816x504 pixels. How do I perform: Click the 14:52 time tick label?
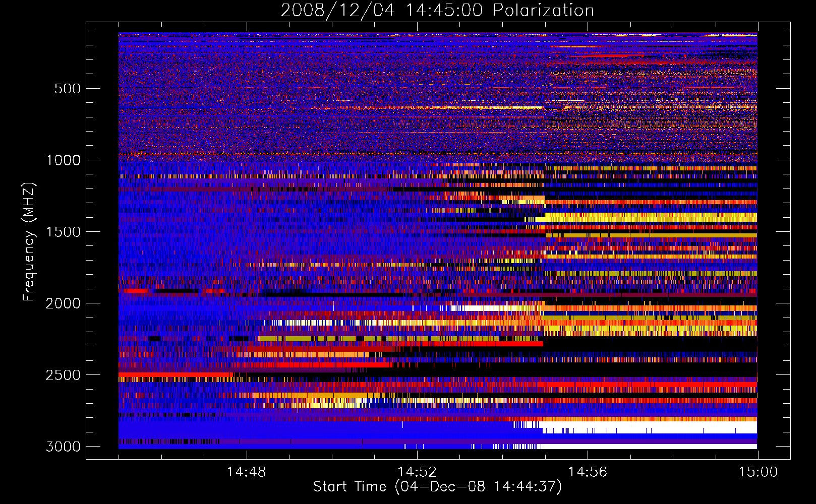[x=417, y=472]
